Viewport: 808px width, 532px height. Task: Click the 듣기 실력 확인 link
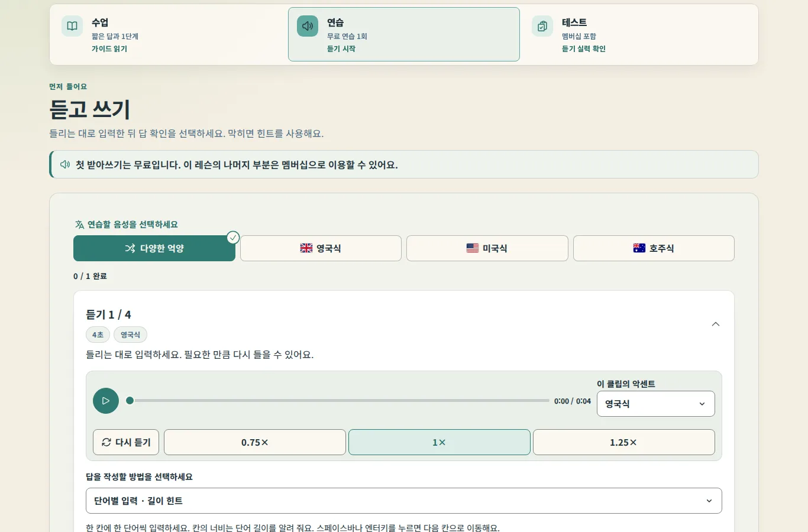tap(584, 49)
